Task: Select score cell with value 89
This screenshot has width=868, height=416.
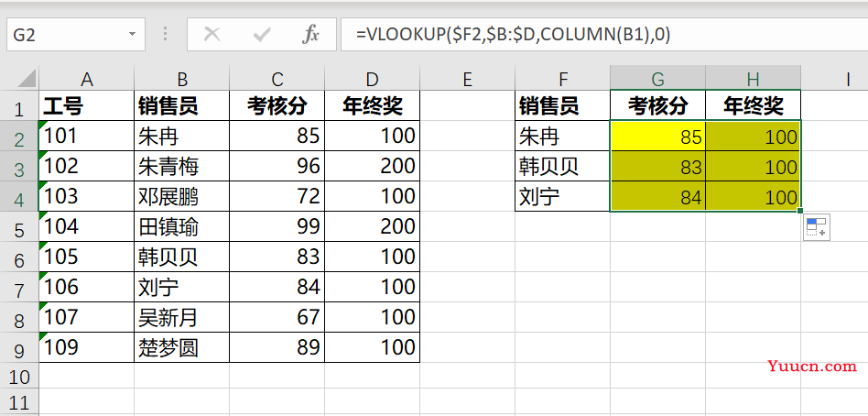Action: pos(277,346)
